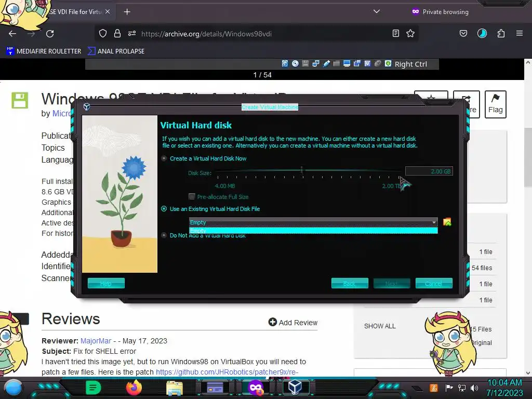Image resolution: width=532 pixels, height=399 pixels.
Task: Click the mouse integration status icon
Action: (x=378, y=64)
